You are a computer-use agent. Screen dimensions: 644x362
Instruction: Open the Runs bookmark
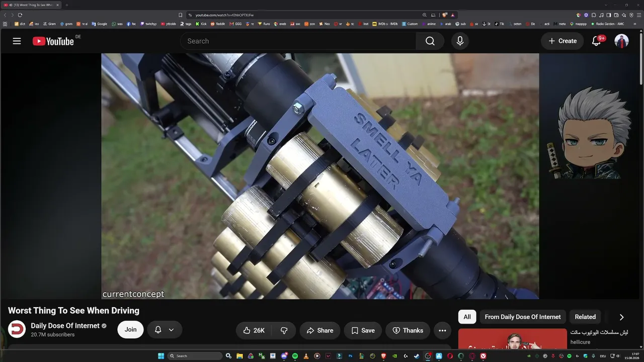tap(264, 24)
